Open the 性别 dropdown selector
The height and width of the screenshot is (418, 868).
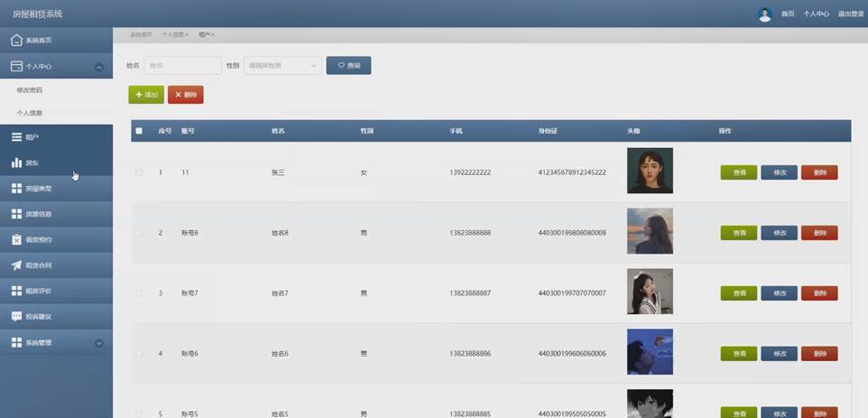click(282, 65)
